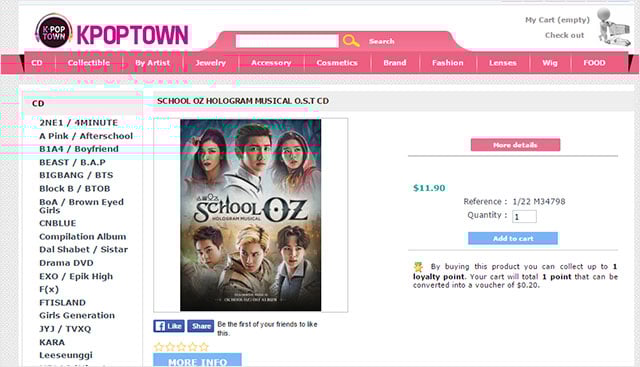Focus the Quantity input field

pos(524,216)
